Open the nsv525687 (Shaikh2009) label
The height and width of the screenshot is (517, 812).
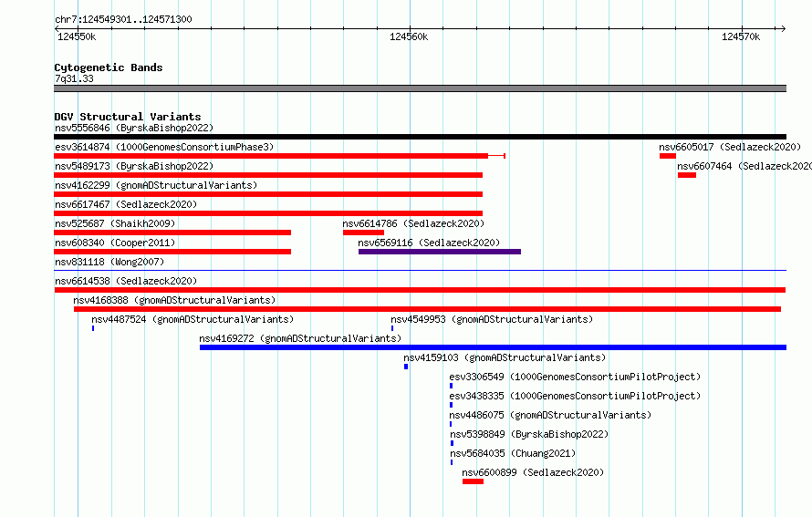point(115,223)
